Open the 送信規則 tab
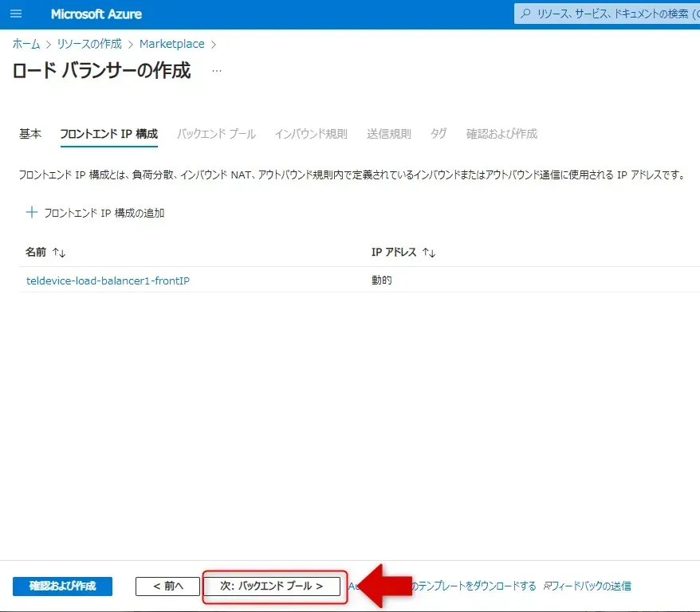 (x=389, y=134)
